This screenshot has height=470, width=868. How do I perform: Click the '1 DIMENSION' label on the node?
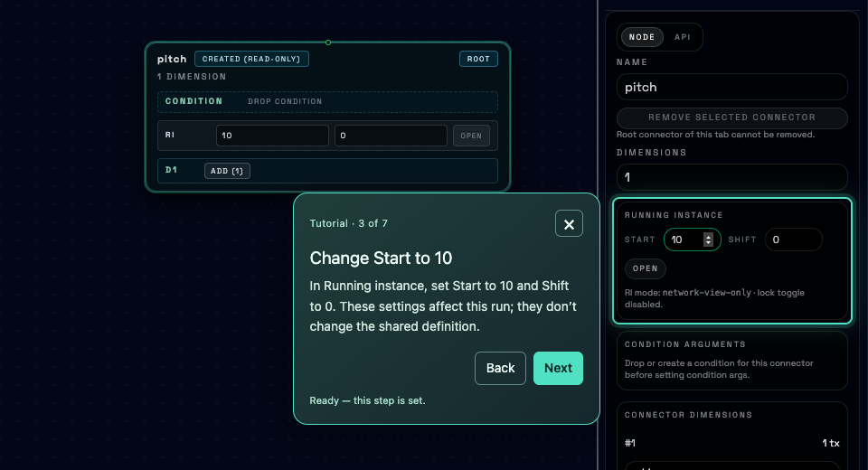(192, 77)
